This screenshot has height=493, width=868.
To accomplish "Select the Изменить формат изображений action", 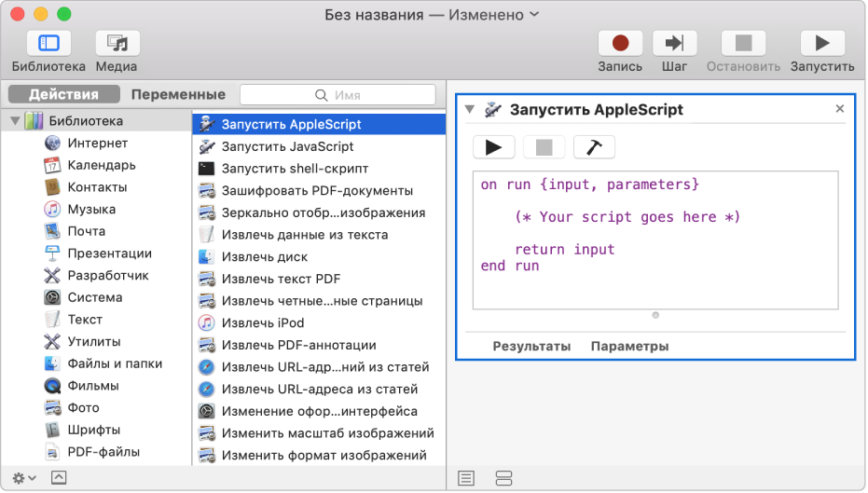I will 319,456.
